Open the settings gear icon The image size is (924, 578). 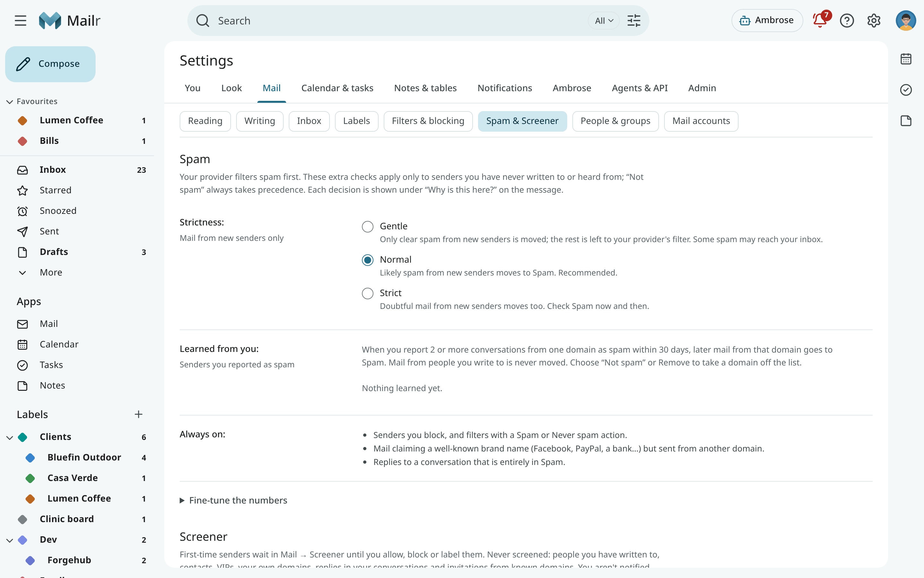874,21
